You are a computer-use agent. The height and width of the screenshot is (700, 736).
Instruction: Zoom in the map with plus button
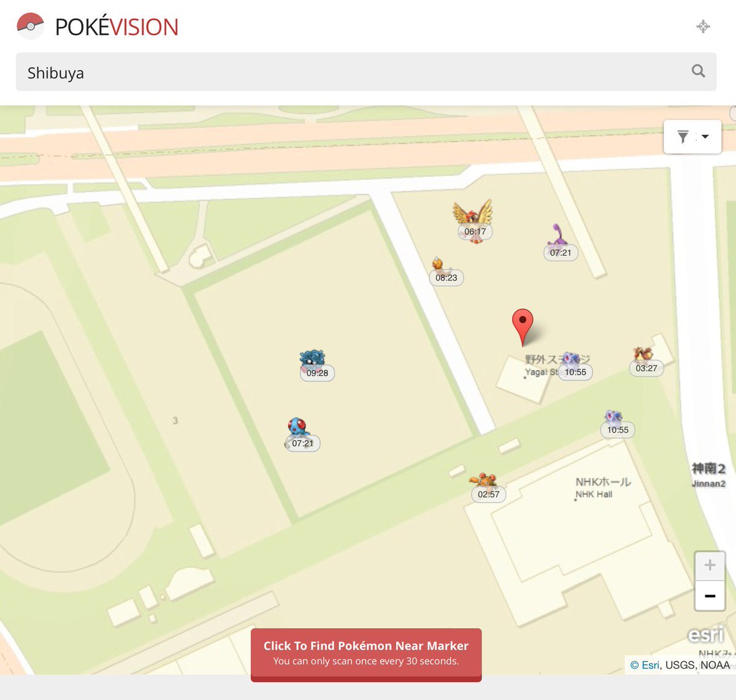(710, 566)
